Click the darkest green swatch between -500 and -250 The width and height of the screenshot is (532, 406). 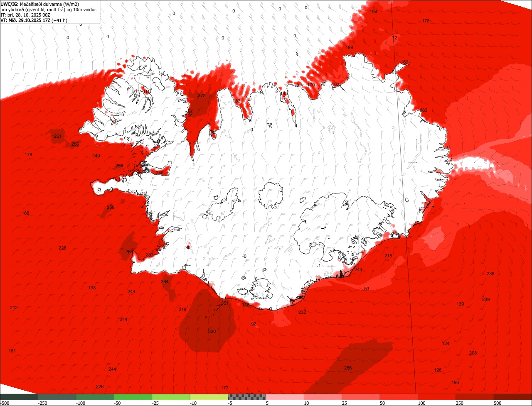19,397
